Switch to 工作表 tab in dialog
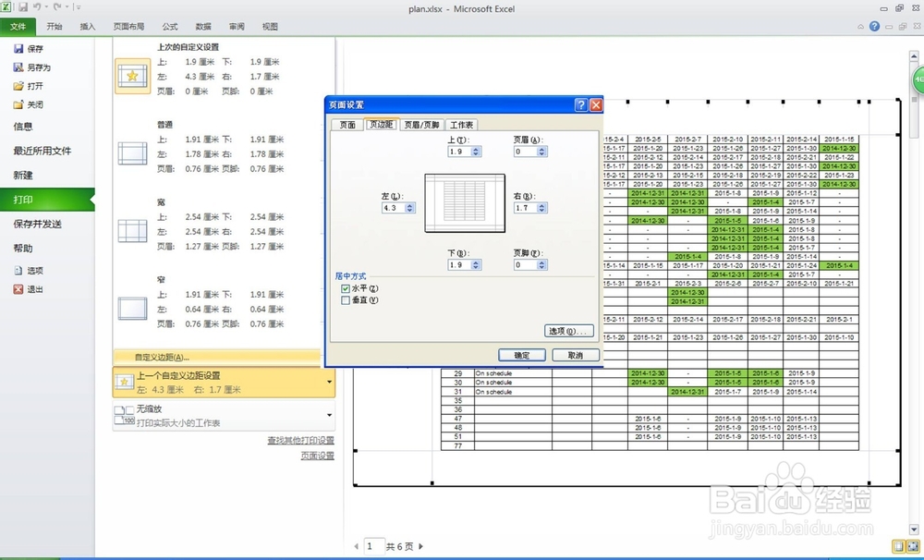Screen dimensions: 924x560 (461, 125)
